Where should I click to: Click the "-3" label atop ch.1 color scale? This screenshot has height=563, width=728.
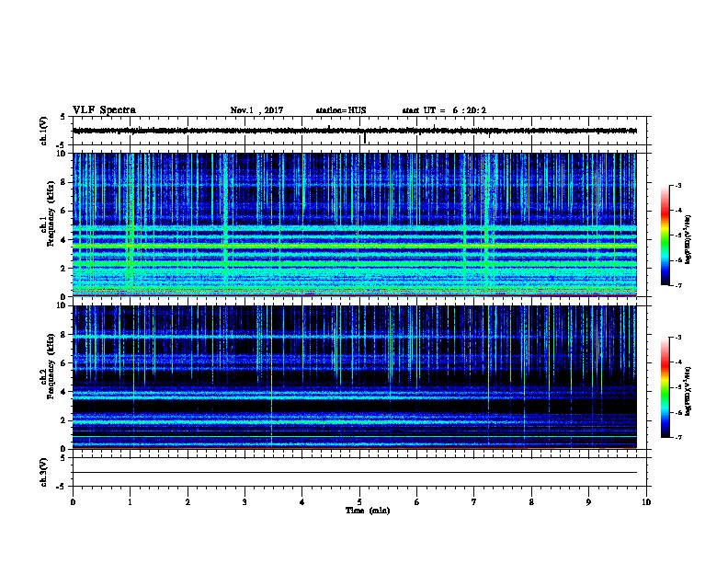coord(677,185)
